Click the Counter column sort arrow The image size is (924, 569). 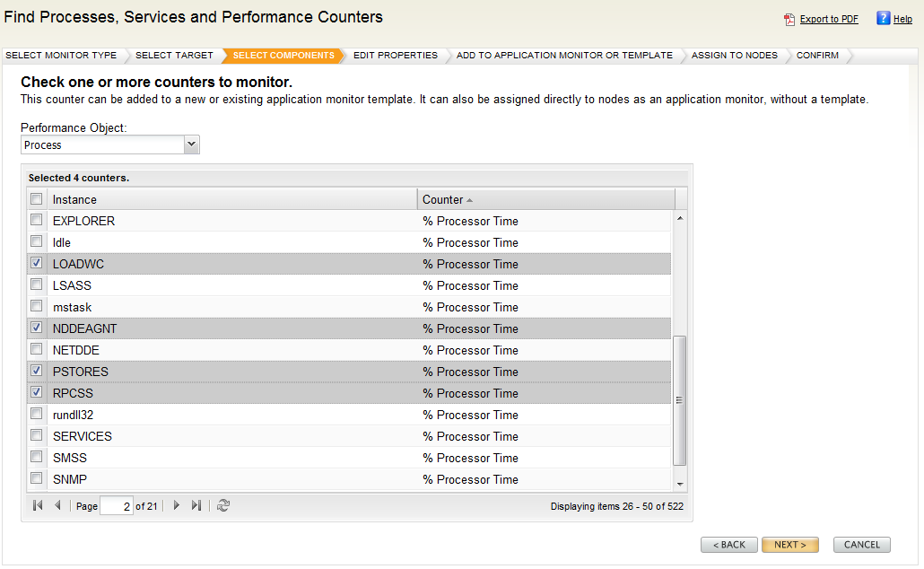(469, 199)
